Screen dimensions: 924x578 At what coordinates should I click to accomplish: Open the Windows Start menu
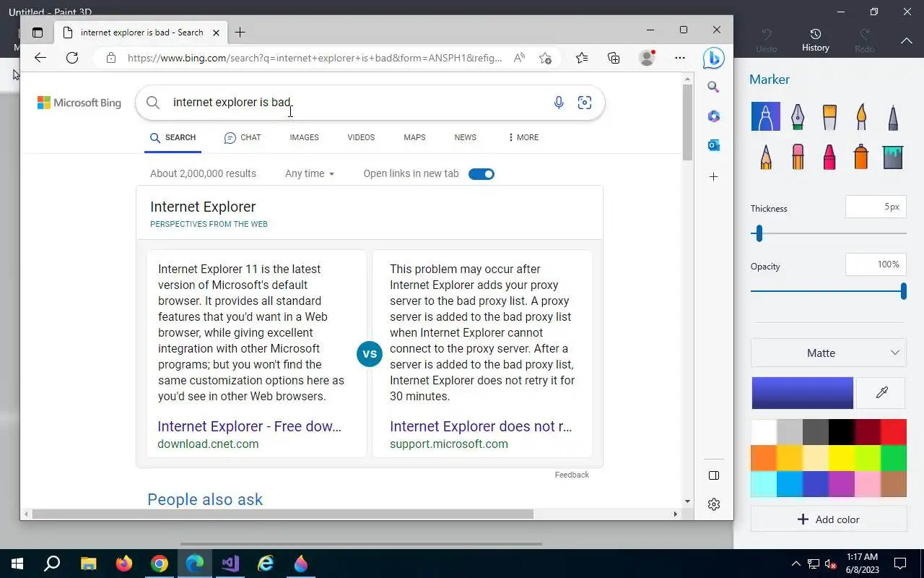(17, 564)
